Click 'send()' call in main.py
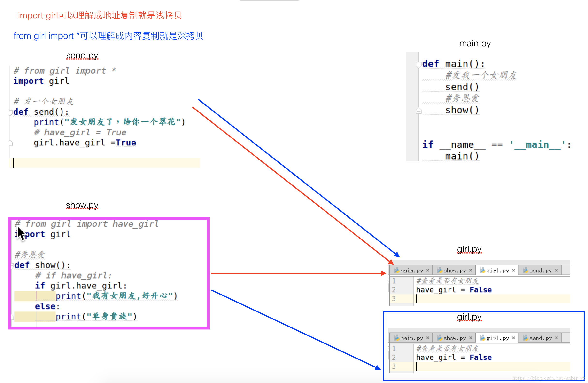This screenshot has width=588, height=383. [462, 87]
